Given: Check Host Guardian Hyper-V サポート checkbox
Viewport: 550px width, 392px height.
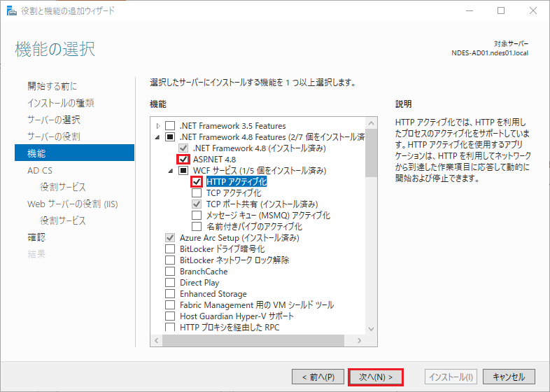Looking at the screenshot, I should pyautogui.click(x=170, y=316).
